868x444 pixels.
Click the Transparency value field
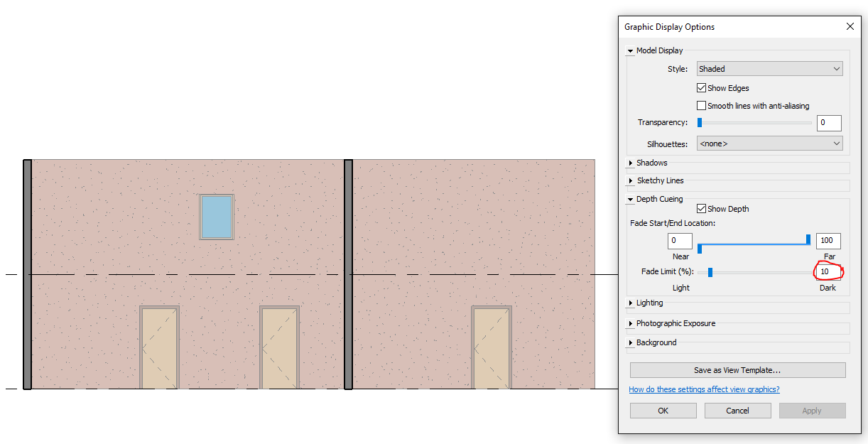(829, 123)
